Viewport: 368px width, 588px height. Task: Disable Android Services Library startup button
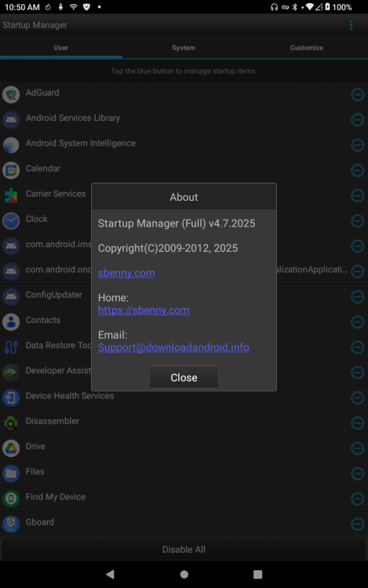[x=358, y=120]
